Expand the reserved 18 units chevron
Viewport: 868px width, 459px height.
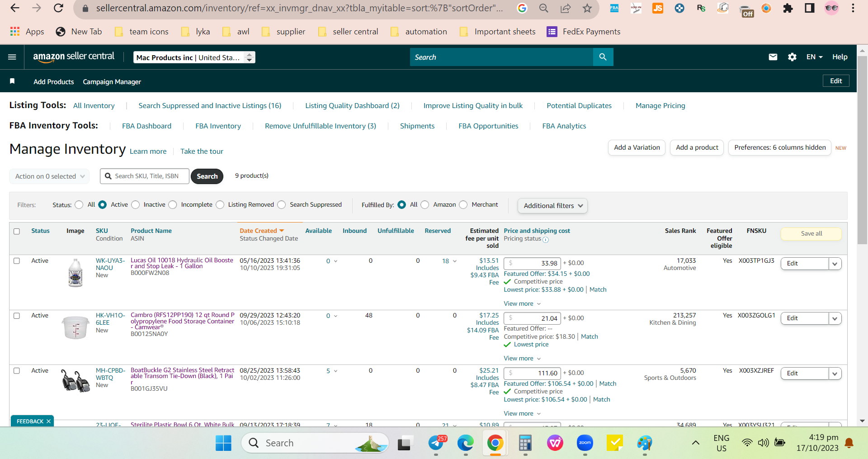[x=455, y=261]
